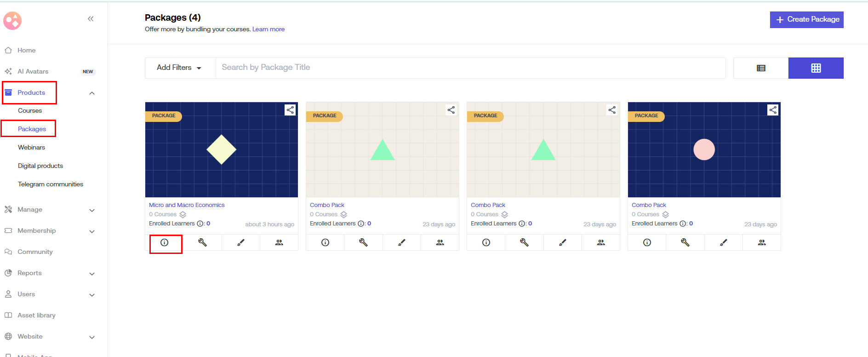Open Micro and Macro Economics package thumbnail
868x357 pixels.
(x=221, y=150)
